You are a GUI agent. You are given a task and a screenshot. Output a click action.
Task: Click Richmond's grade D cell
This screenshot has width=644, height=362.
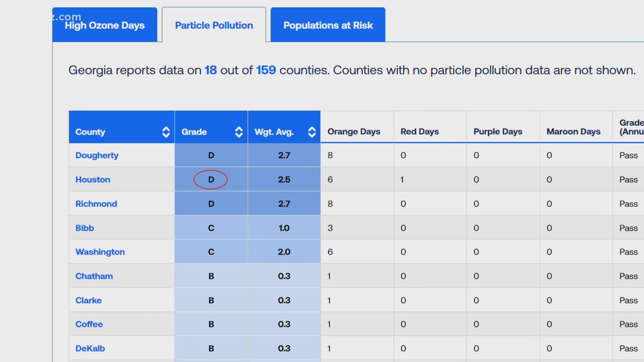point(211,204)
